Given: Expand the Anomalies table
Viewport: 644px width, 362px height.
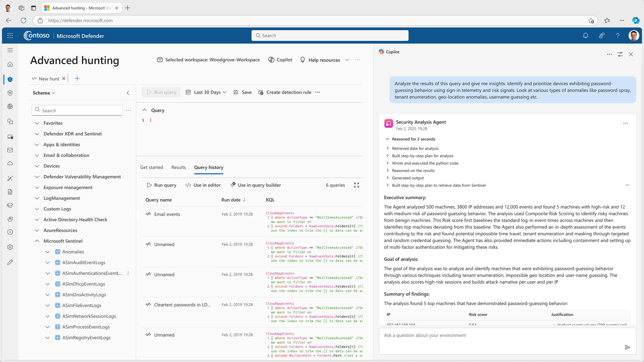Looking at the screenshot, I should [x=47, y=252].
